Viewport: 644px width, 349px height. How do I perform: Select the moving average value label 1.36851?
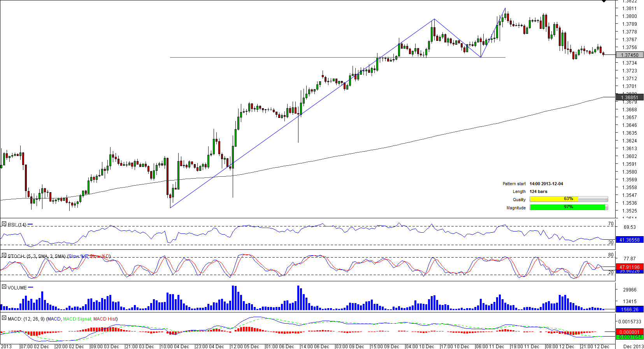pyautogui.click(x=630, y=98)
